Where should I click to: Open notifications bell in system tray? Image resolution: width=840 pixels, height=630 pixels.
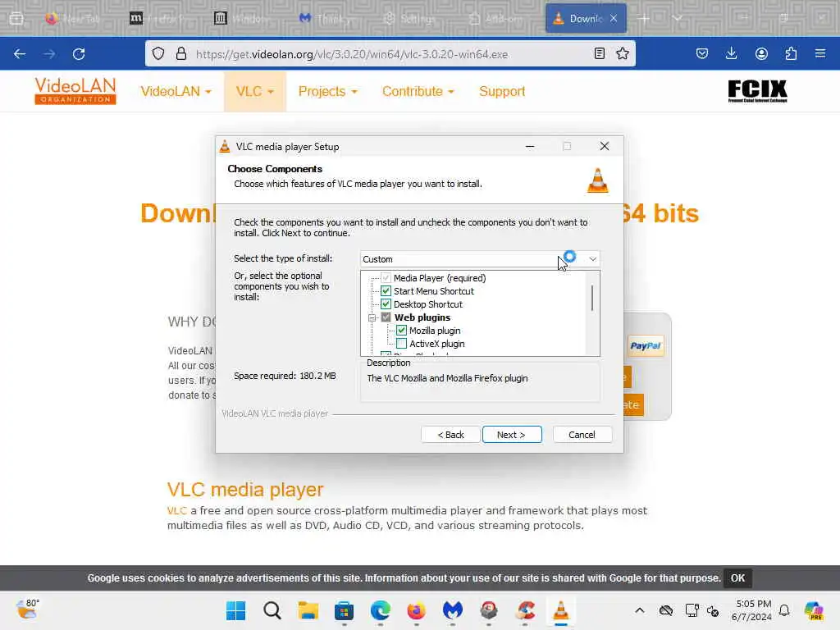pos(784,610)
